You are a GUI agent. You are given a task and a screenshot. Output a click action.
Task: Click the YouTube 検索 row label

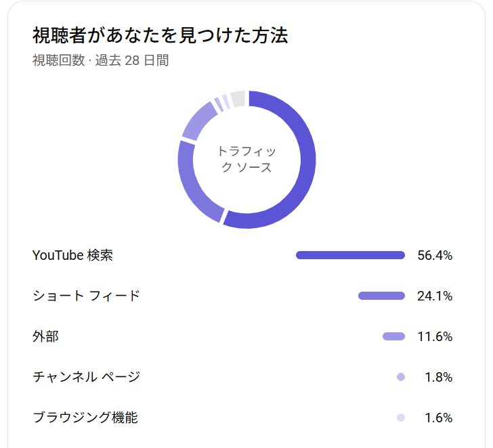point(72,255)
